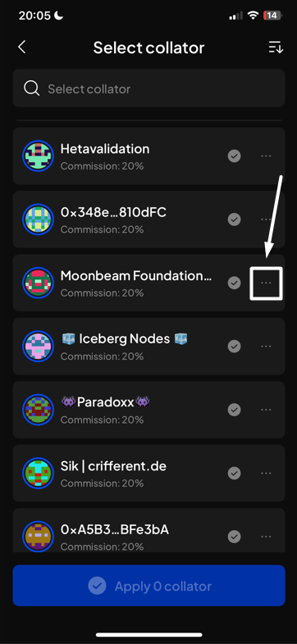Tap the Sik | crifferent.de avatar icon

pos(38,473)
